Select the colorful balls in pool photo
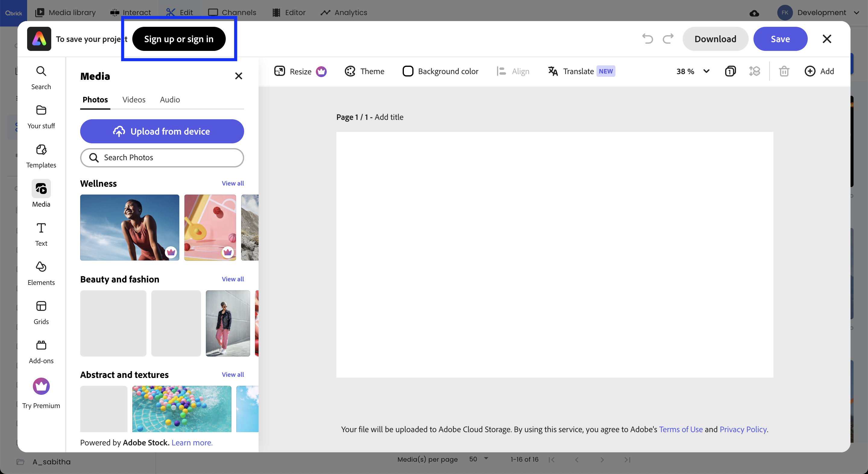Screen dimensions: 868x474 coord(182,409)
